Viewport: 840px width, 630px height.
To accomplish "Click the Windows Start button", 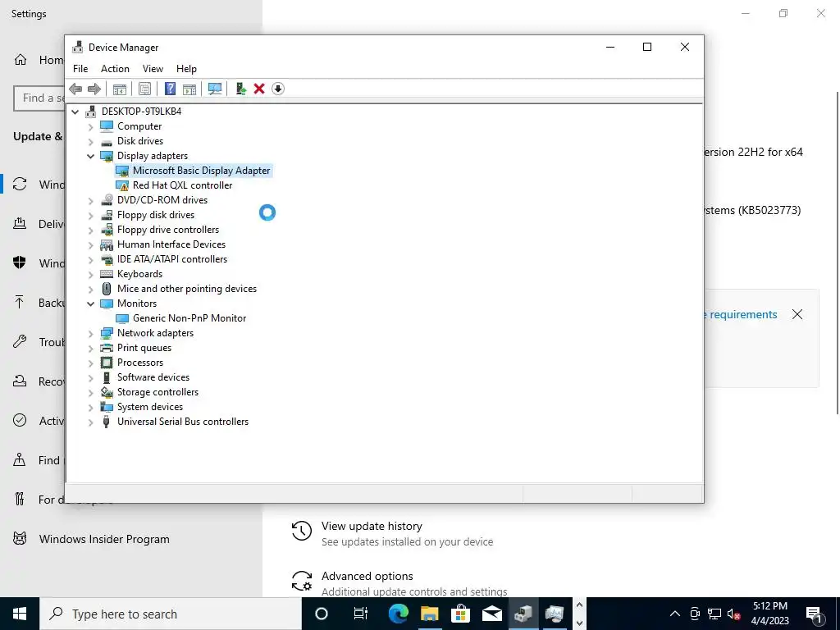I will click(20, 614).
